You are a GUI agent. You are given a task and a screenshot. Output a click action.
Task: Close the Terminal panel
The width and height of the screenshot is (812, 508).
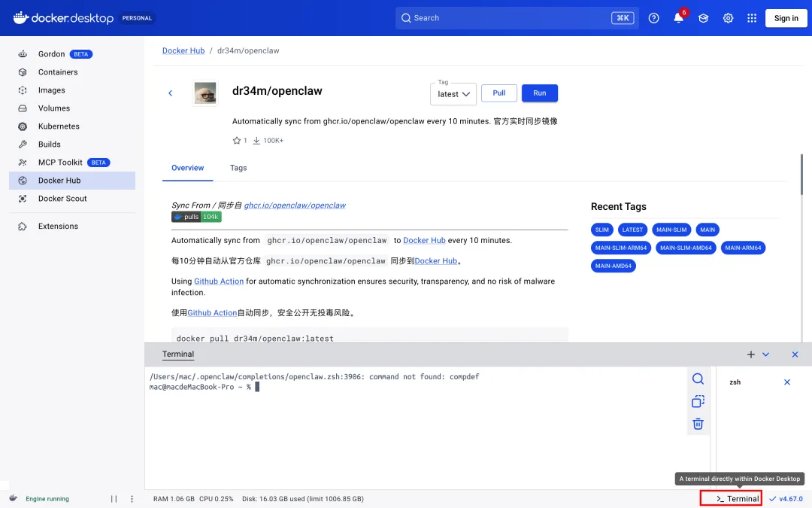pyautogui.click(x=795, y=354)
